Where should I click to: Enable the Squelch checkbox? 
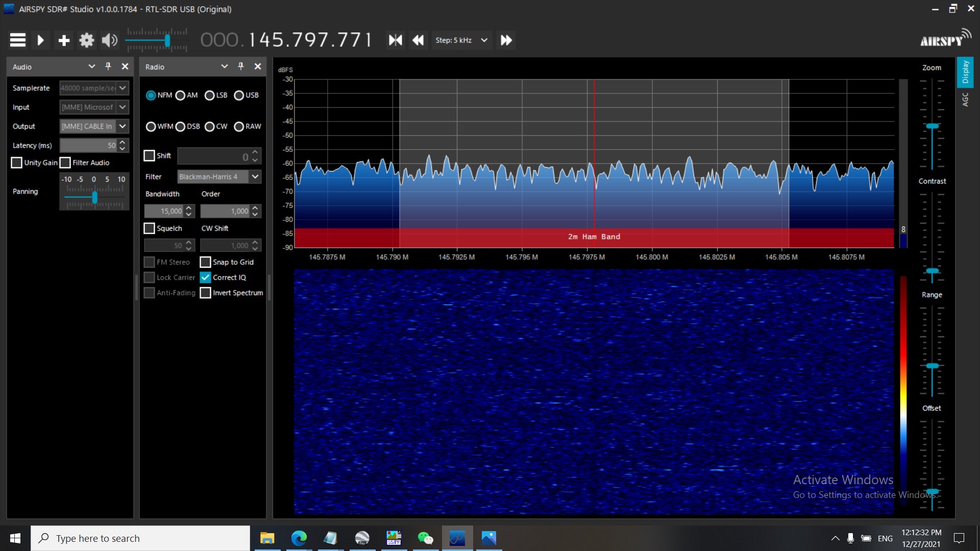(x=149, y=228)
